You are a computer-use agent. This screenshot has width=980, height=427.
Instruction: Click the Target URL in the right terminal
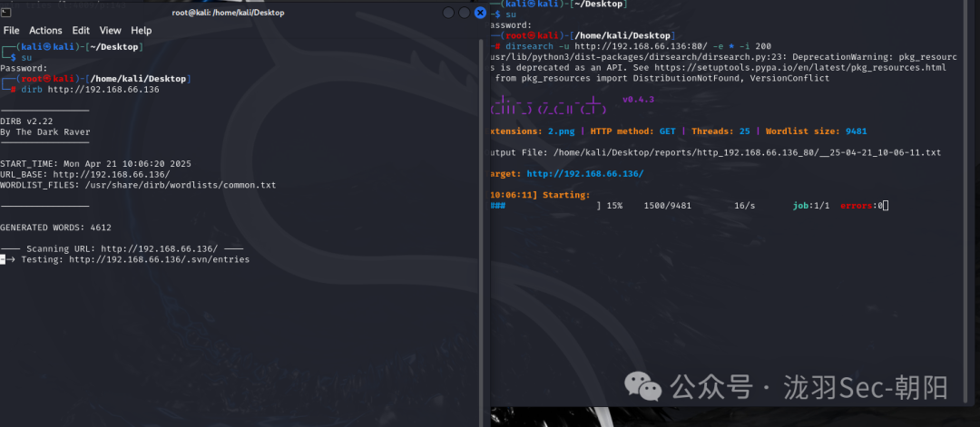(585, 173)
